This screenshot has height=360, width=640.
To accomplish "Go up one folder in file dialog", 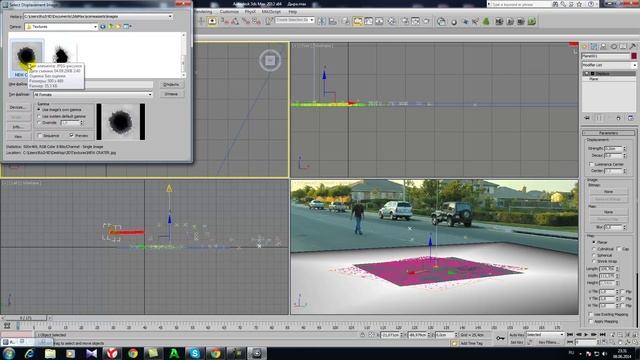I will click(x=110, y=27).
